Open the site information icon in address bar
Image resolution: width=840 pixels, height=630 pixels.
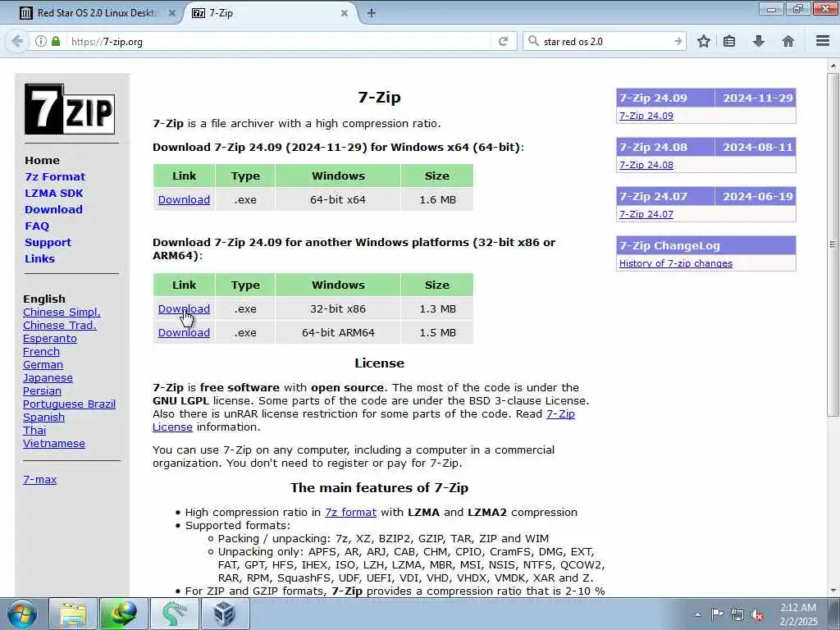[41, 41]
